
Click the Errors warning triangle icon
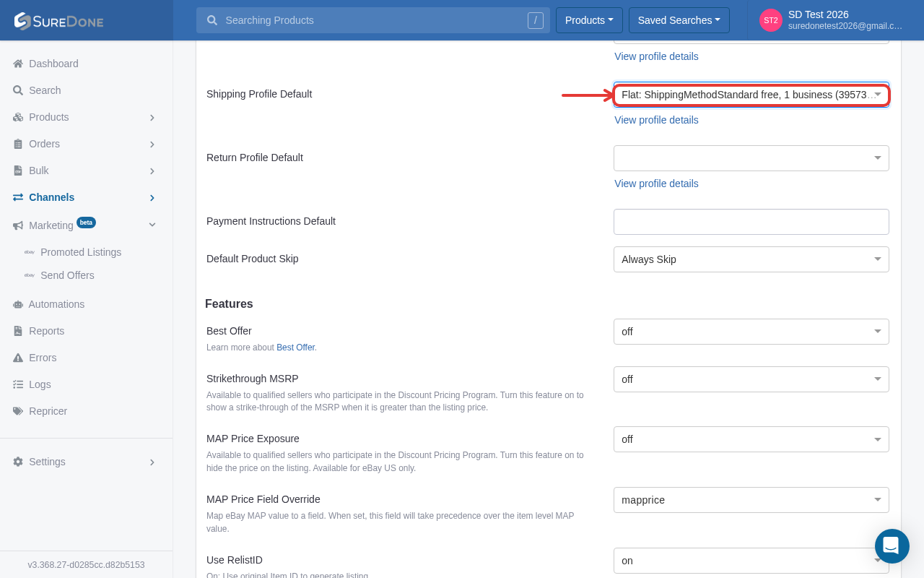pyautogui.click(x=18, y=358)
